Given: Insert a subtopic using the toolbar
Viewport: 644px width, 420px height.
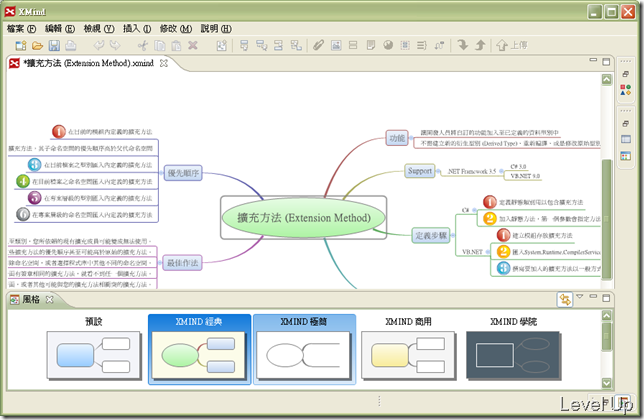Looking at the screenshot, I should [x=261, y=45].
